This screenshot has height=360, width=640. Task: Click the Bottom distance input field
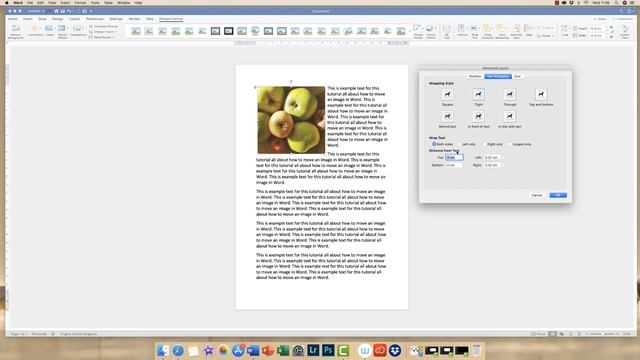pos(454,165)
